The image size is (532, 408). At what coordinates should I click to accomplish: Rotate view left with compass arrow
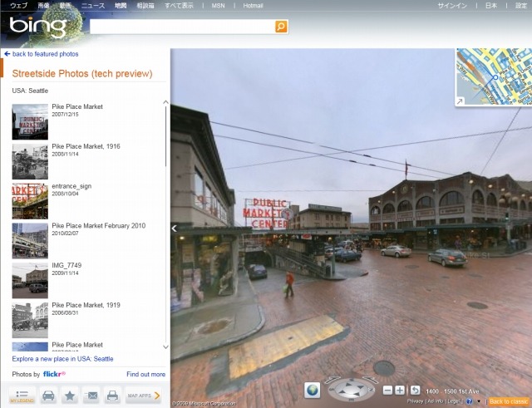[x=333, y=380]
